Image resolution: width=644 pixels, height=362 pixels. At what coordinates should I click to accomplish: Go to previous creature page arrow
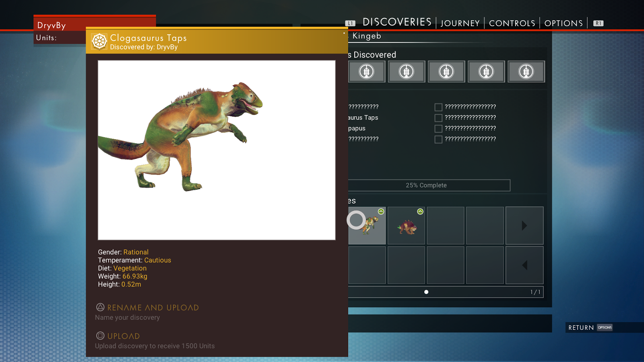click(524, 265)
